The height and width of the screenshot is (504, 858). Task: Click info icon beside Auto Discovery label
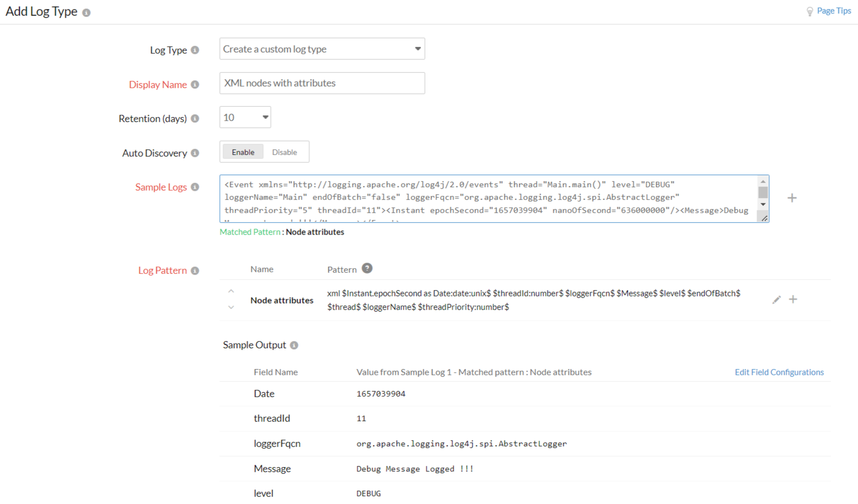tap(195, 153)
